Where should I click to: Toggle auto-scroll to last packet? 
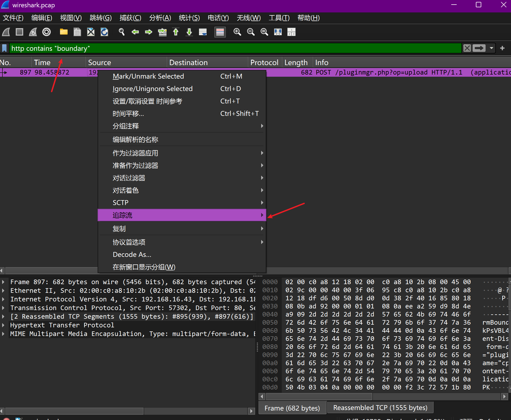(203, 32)
